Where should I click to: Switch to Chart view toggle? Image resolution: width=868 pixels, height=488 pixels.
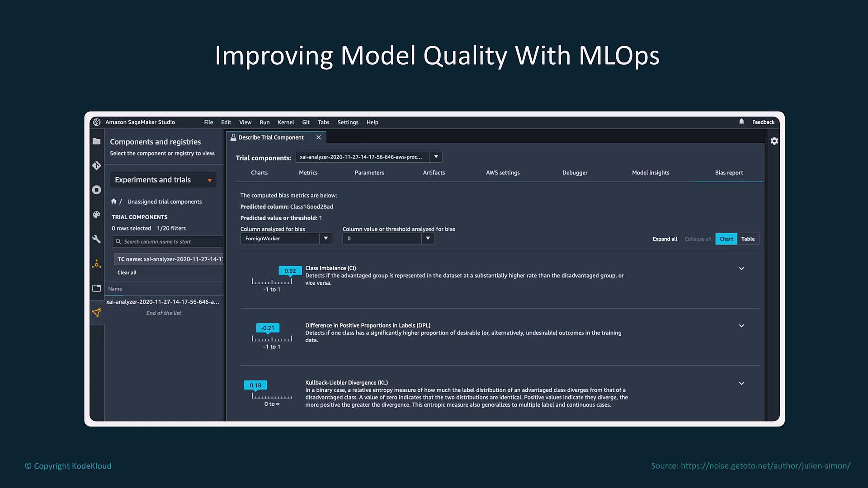click(726, 239)
